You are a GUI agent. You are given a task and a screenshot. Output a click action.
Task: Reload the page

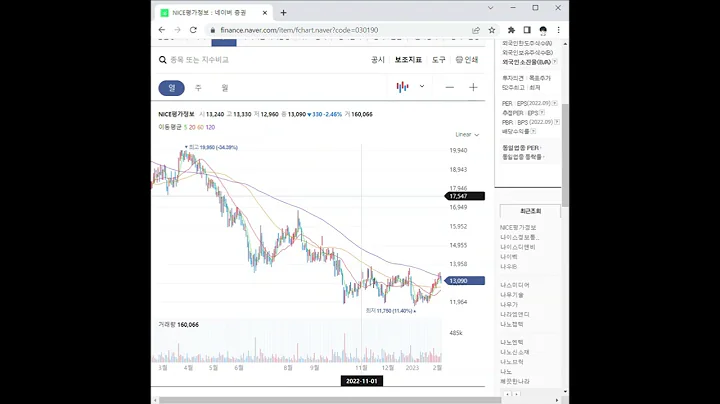193,30
